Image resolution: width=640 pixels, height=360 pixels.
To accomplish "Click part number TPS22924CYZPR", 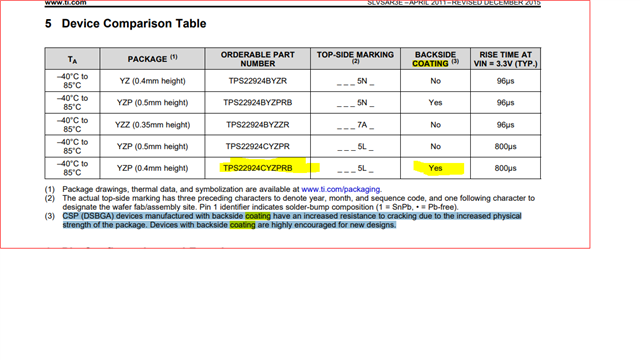I will tap(258, 146).
